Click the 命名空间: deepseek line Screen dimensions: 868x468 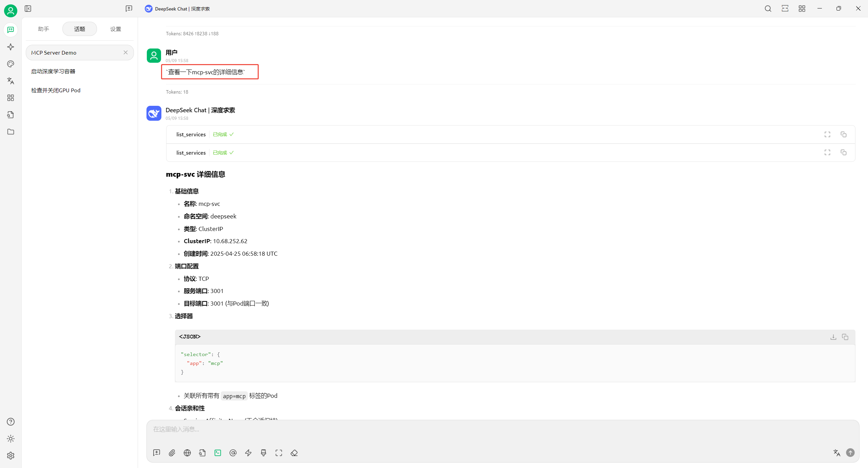click(x=210, y=216)
